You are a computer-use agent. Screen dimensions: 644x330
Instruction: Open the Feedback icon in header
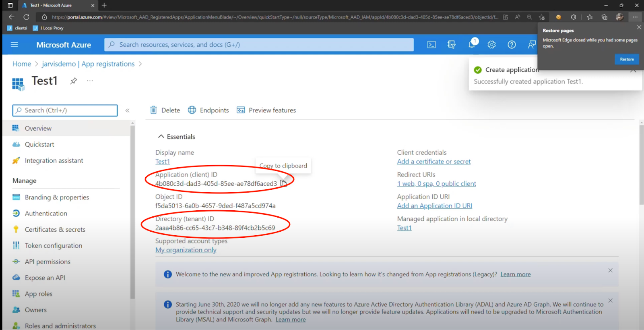click(531, 45)
